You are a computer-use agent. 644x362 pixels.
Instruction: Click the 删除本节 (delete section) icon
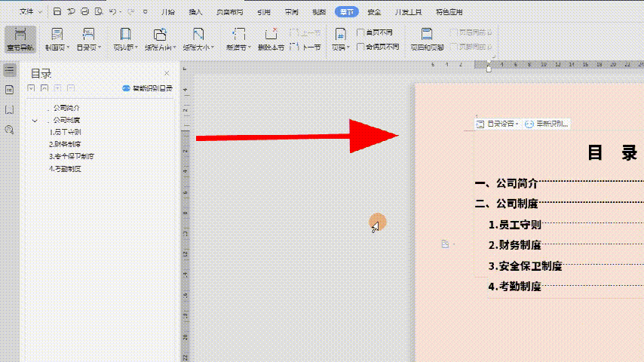pyautogui.click(x=271, y=34)
